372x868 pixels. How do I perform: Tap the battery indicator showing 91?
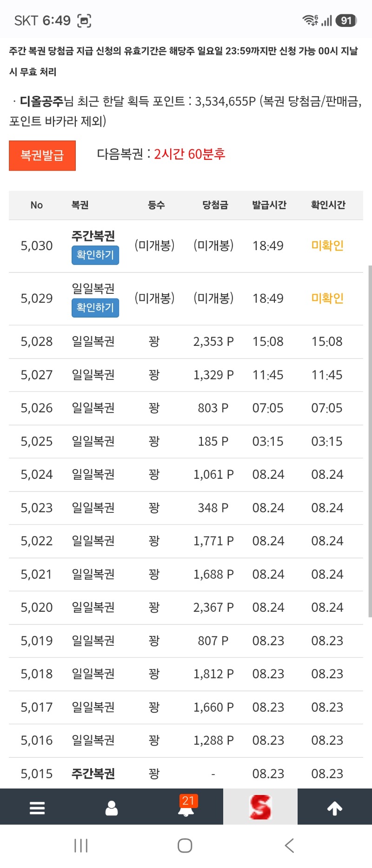click(x=346, y=20)
